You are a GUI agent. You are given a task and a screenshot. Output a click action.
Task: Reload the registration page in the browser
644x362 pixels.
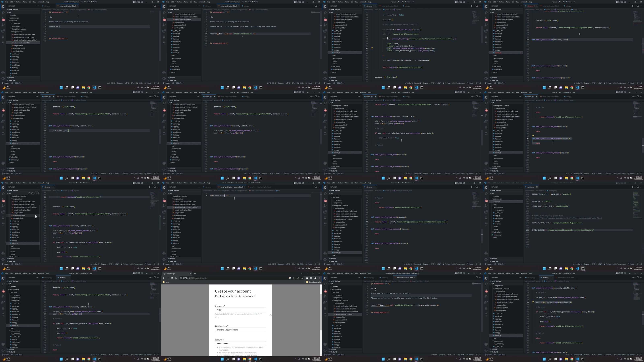(x=172, y=278)
